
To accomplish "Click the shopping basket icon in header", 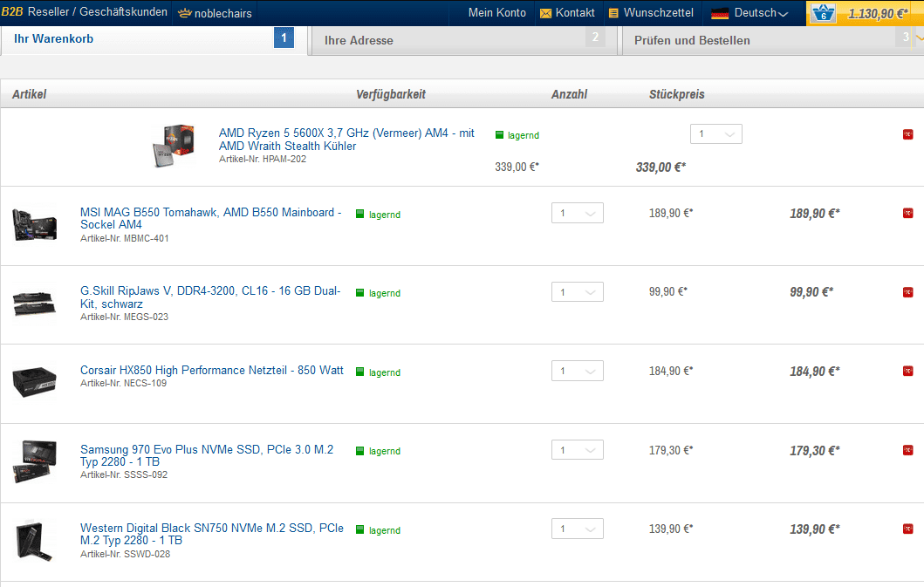I will click(824, 12).
